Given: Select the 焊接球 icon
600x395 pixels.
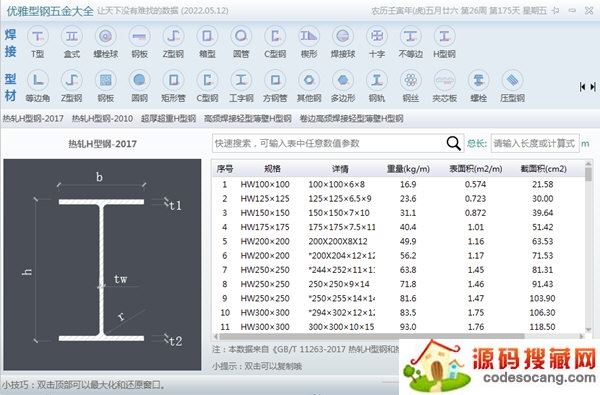Looking at the screenshot, I should pos(343,37).
